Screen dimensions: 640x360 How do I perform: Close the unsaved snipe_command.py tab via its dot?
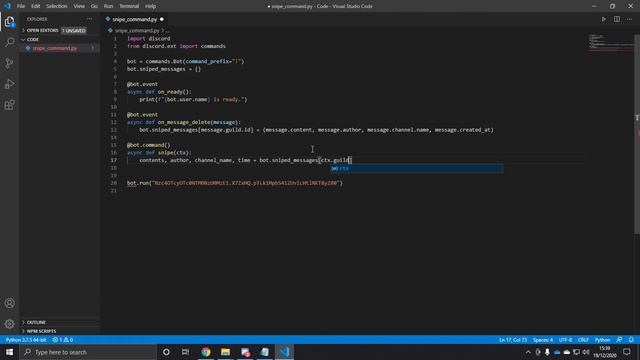[162, 19]
